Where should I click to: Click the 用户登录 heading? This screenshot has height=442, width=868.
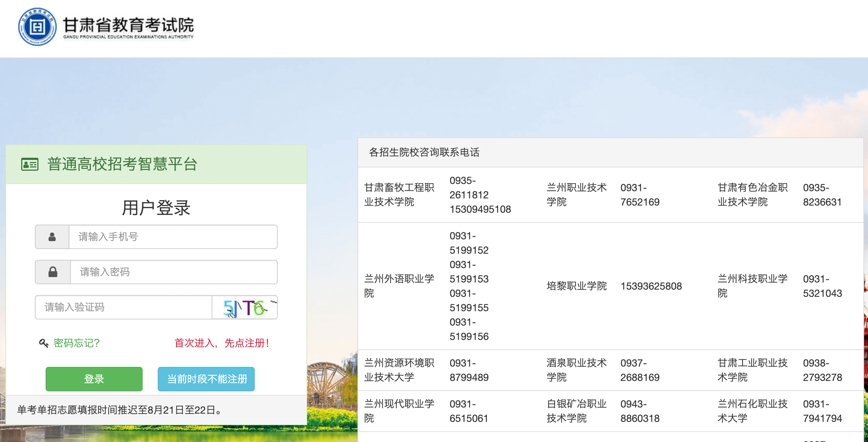(156, 208)
